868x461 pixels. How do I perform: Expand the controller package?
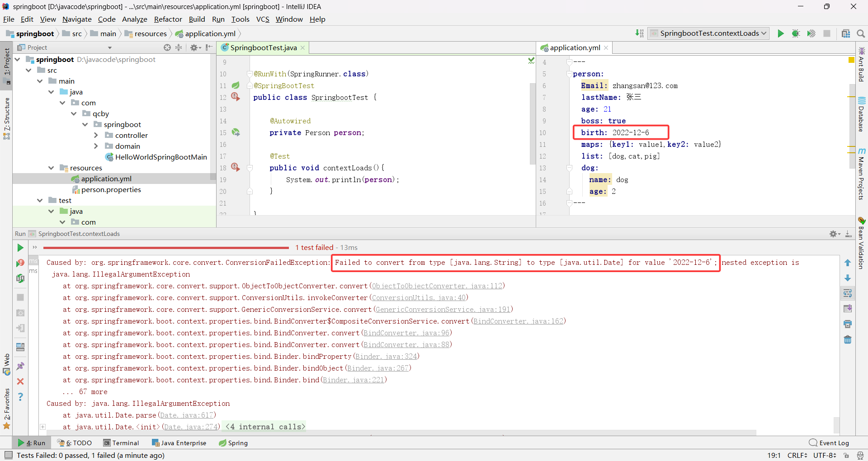(x=96, y=135)
